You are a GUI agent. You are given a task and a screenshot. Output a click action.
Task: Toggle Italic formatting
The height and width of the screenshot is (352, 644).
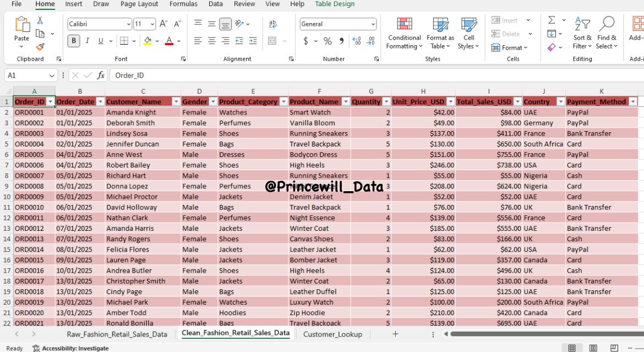coord(87,41)
